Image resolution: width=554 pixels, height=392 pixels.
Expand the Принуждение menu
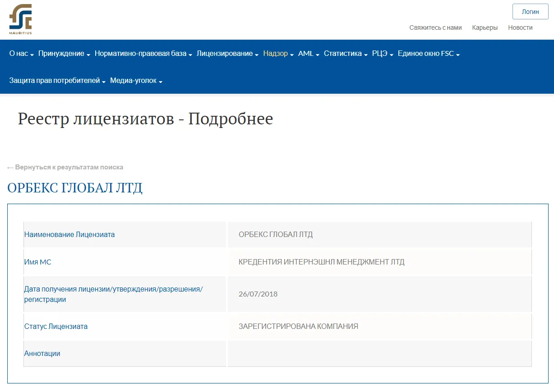64,54
